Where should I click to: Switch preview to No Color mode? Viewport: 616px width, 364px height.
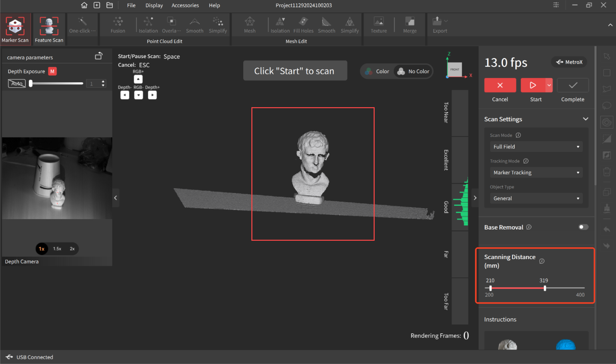coord(413,71)
